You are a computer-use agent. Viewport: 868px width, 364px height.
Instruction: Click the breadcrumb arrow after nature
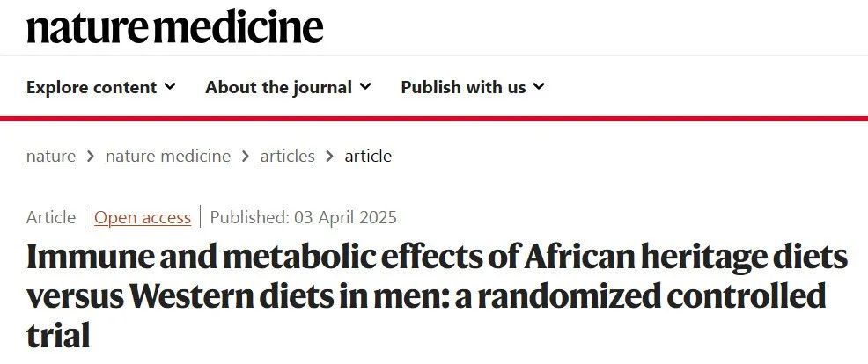coord(91,157)
